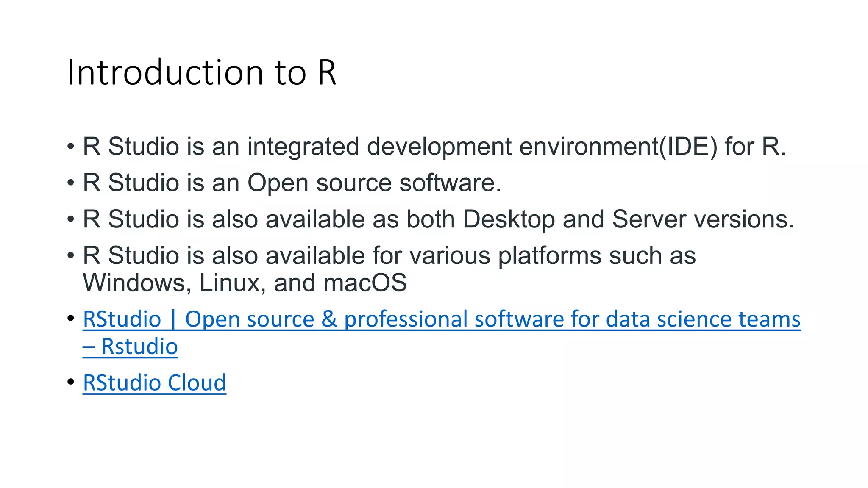Viewport: 868px width, 488px height.
Task: Click the Desktop and Server versions bullet
Action: point(438,219)
